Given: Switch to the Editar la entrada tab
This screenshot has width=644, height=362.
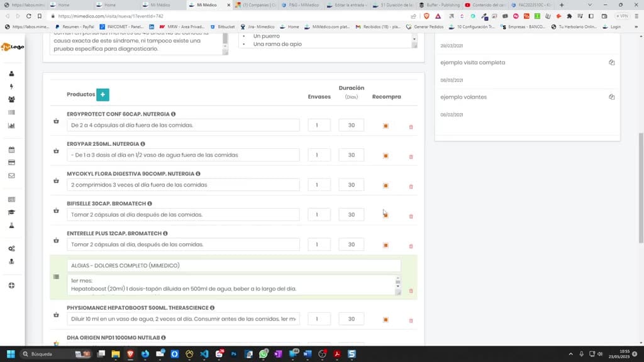Looking at the screenshot, I should (346, 5).
